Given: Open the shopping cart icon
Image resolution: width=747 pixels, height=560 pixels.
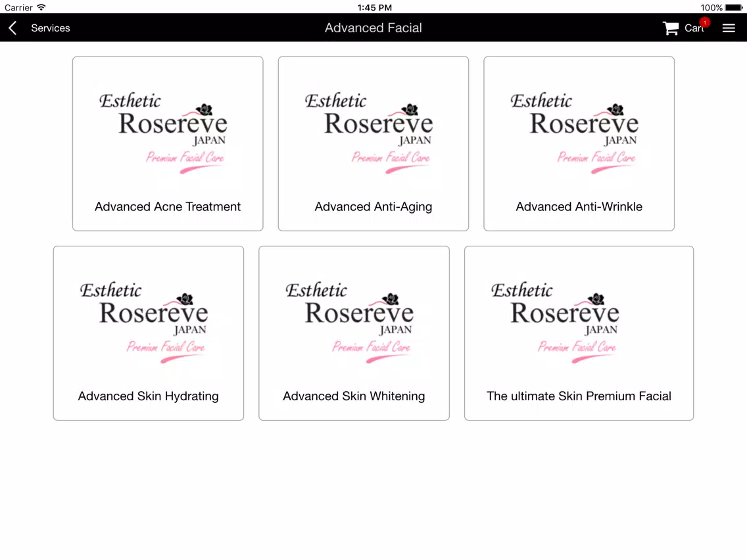Looking at the screenshot, I should pos(670,28).
